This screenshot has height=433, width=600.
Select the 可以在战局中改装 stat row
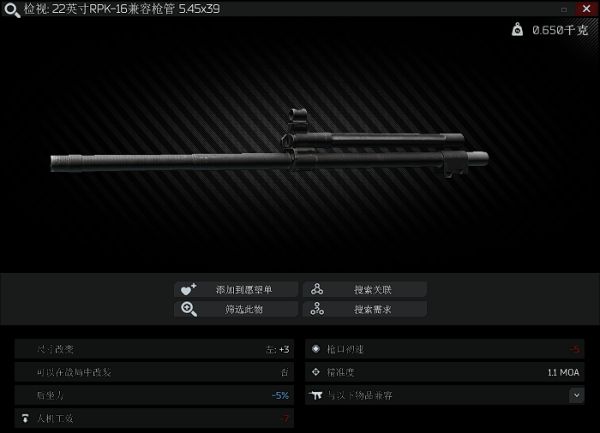[x=154, y=372]
